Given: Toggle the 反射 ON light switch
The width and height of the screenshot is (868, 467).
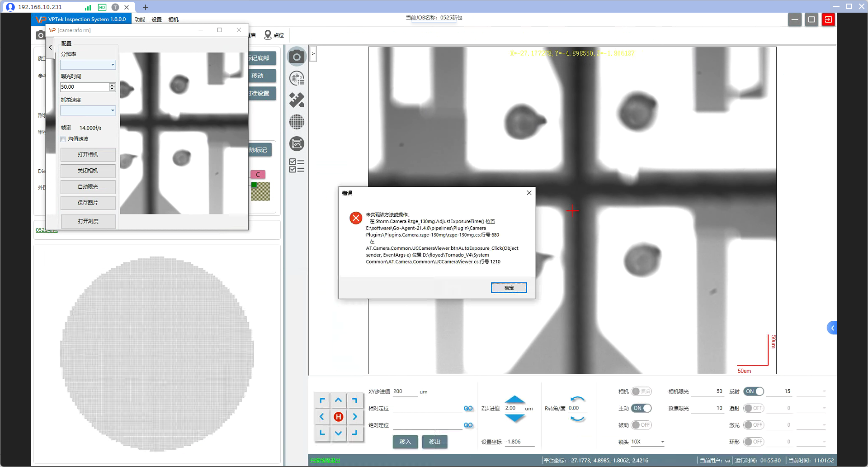Looking at the screenshot, I should pyautogui.click(x=754, y=391).
